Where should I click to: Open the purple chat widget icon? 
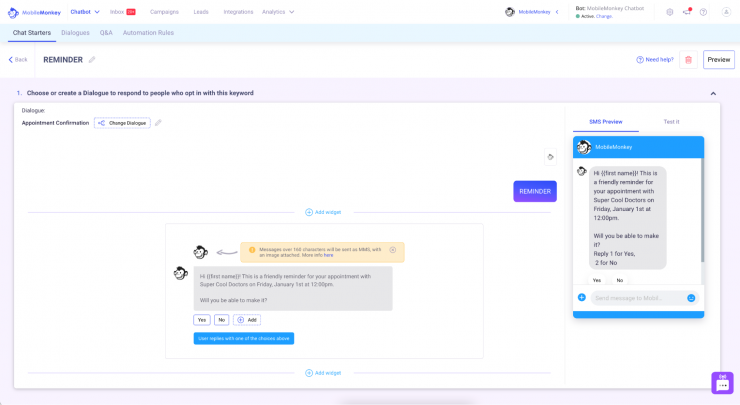tap(722, 383)
